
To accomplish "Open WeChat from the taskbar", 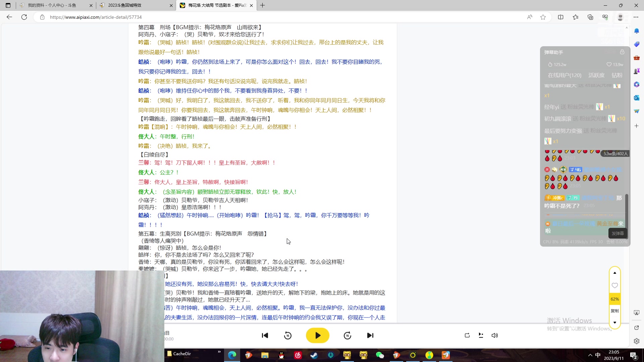I will pyautogui.click(x=379, y=355).
